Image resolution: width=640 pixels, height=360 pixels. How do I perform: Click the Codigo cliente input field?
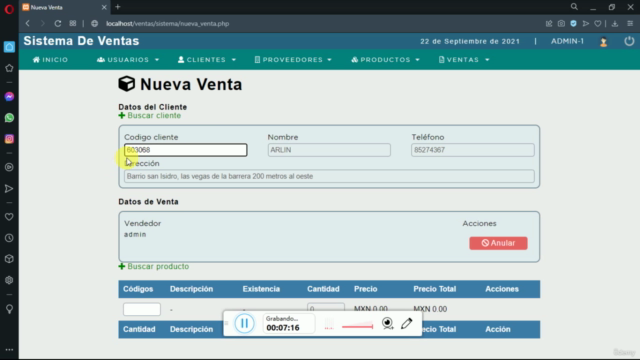[186, 150]
